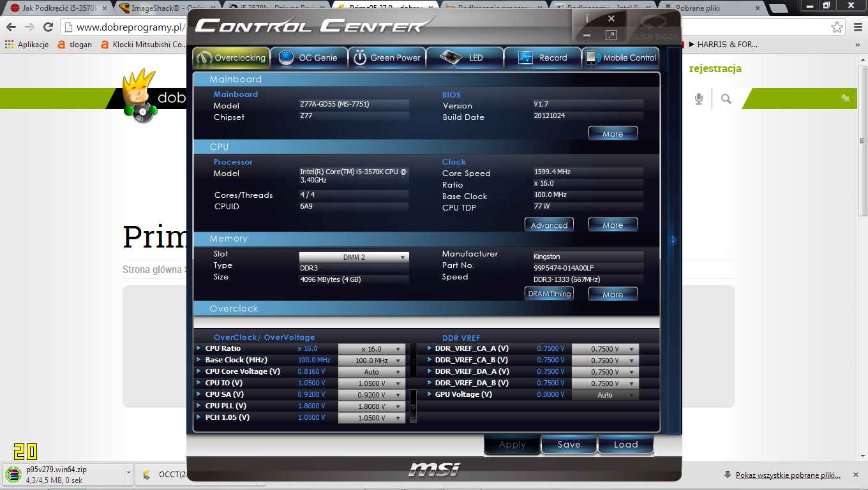Open the new tab button in Chrome
The image size is (868, 490).
(x=778, y=8)
